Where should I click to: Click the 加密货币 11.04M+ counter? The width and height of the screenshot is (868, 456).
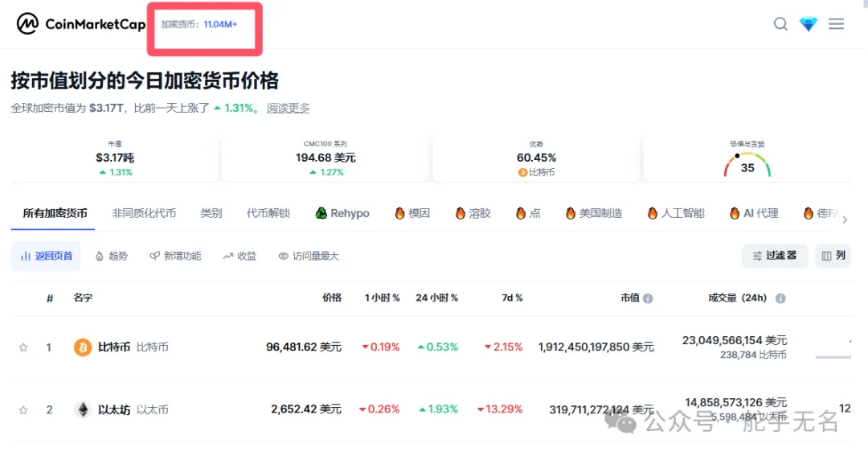199,24
